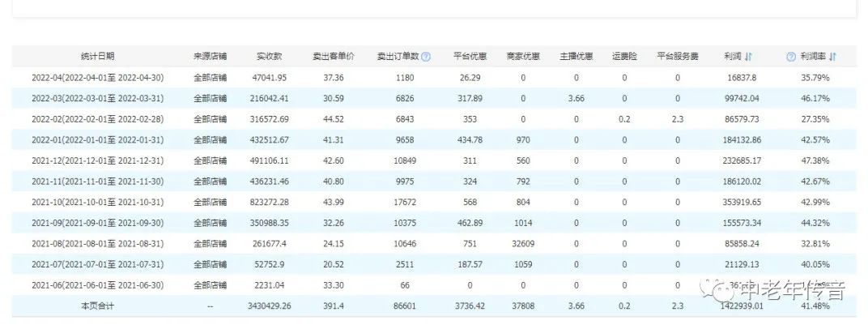
Task: Select the 2022-01 date row cell
Action: coord(97,140)
